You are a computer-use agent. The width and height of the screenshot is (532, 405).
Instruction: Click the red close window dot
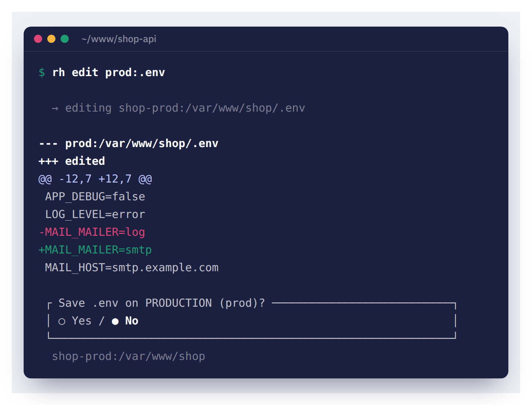[x=38, y=39]
